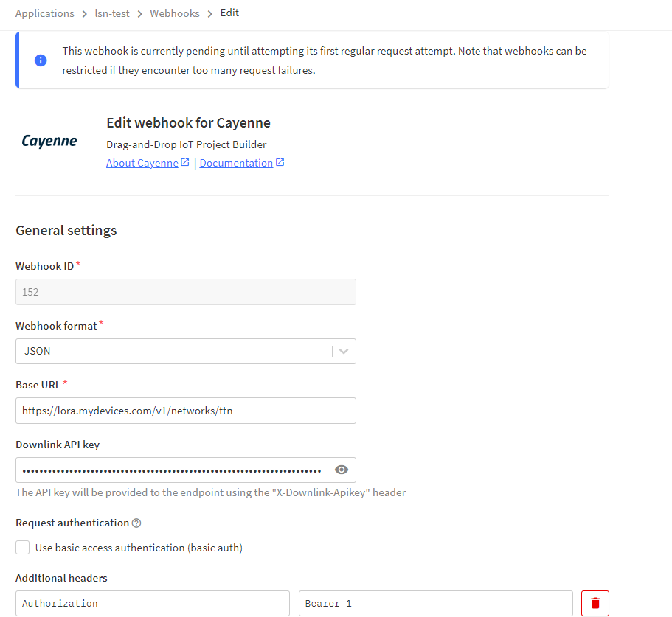Click the Edit webhook for Cayenne title

click(189, 123)
